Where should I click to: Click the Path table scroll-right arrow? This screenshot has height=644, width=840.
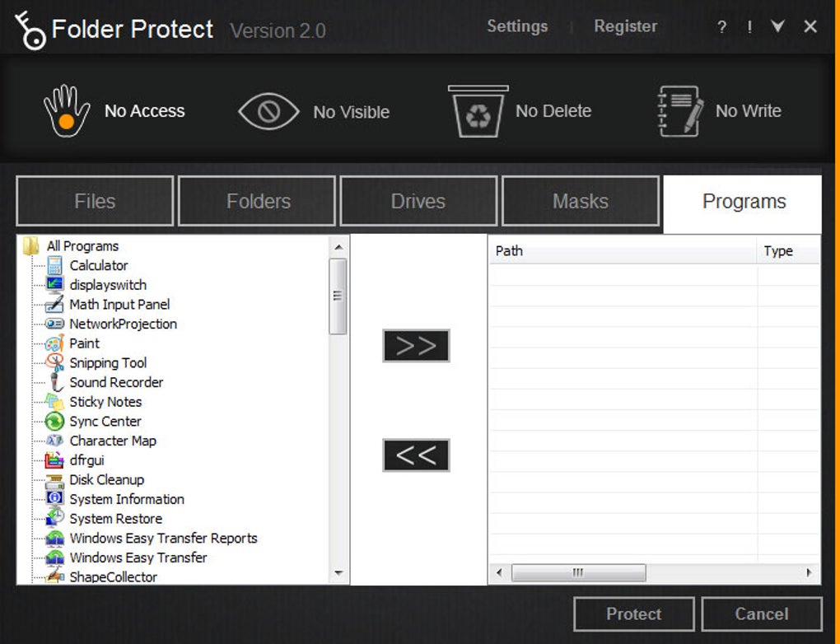coord(809,572)
